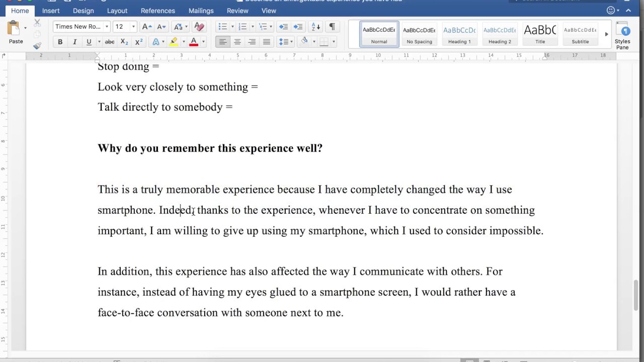Click the Borders icon

pos(324,42)
